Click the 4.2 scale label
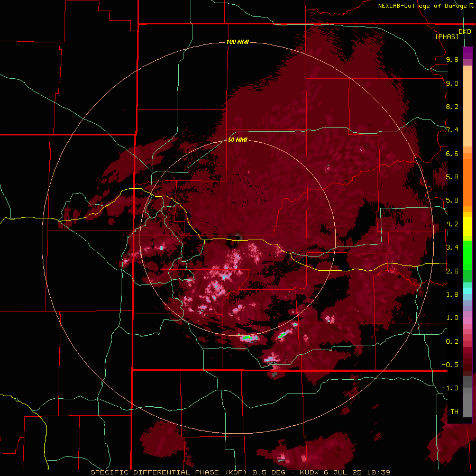 click(452, 224)
